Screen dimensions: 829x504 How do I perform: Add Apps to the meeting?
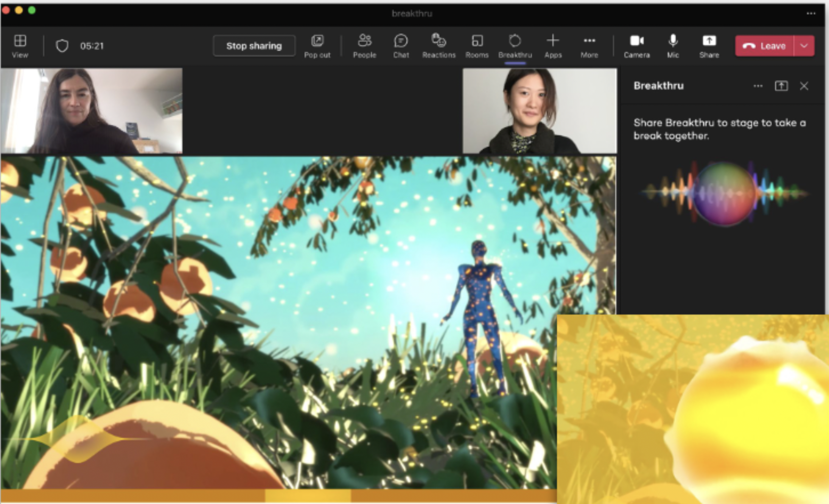click(553, 46)
